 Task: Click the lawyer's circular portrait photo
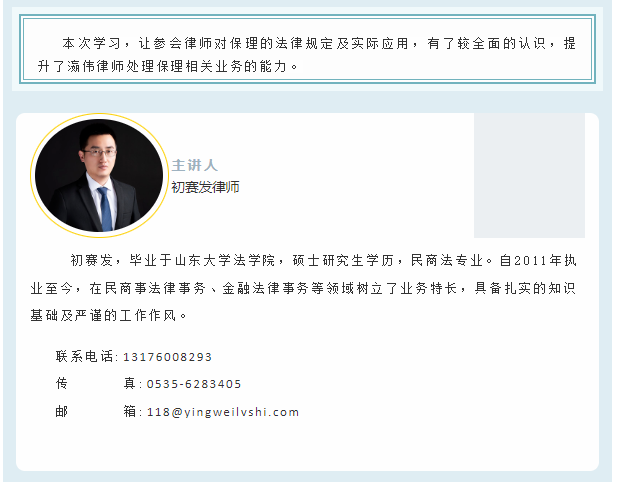coord(99,175)
